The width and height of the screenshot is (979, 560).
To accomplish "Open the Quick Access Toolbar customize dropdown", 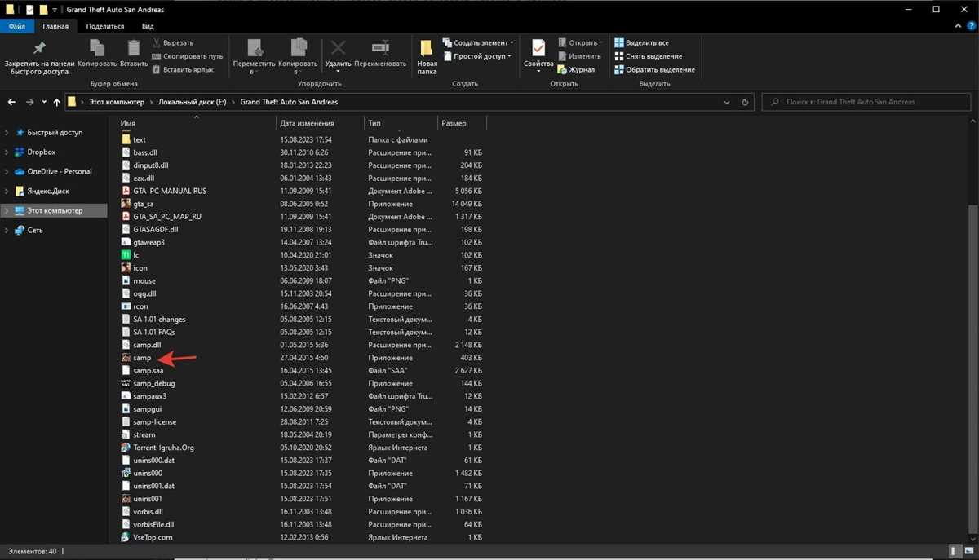I will 55,10.
